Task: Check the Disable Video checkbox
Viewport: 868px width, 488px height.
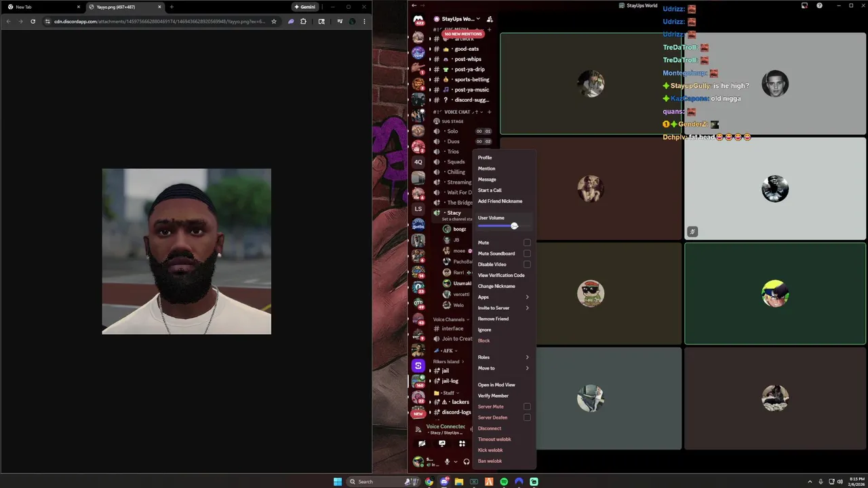Action: (527, 264)
